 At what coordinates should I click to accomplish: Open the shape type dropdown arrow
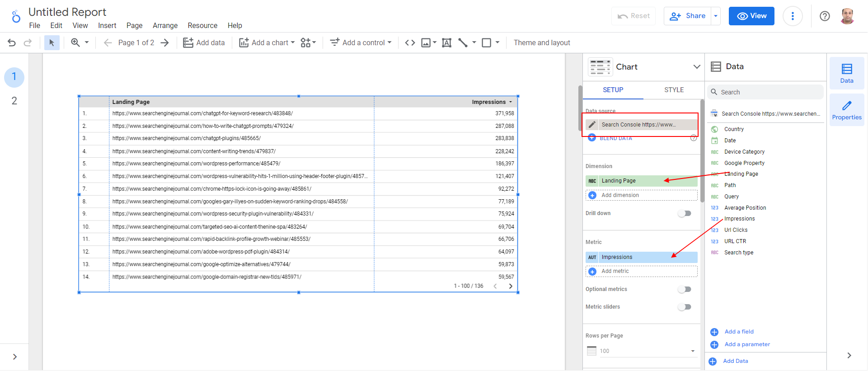(497, 42)
